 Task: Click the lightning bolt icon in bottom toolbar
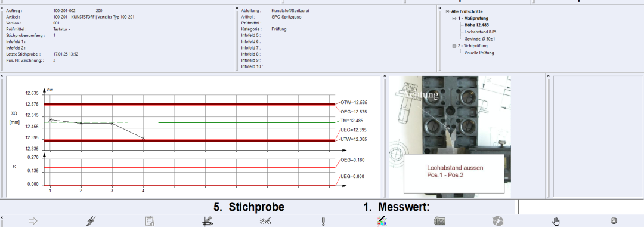click(91, 221)
